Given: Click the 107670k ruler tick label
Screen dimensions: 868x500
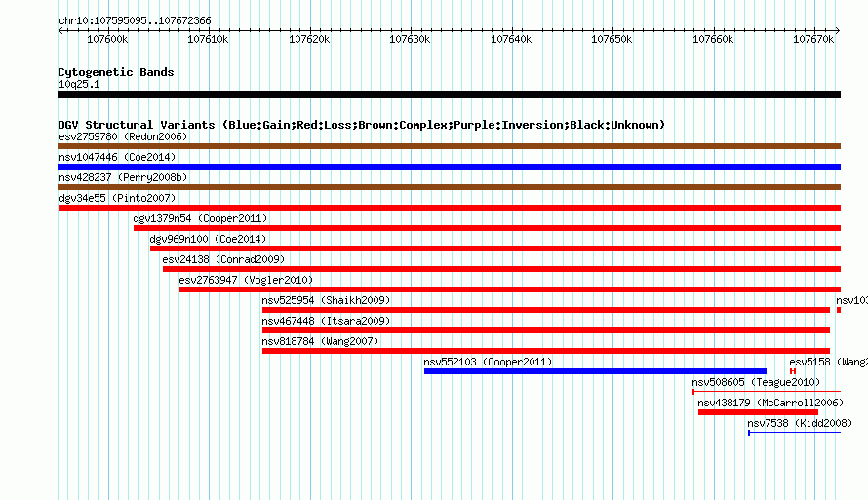Looking at the screenshot, I should [813, 39].
